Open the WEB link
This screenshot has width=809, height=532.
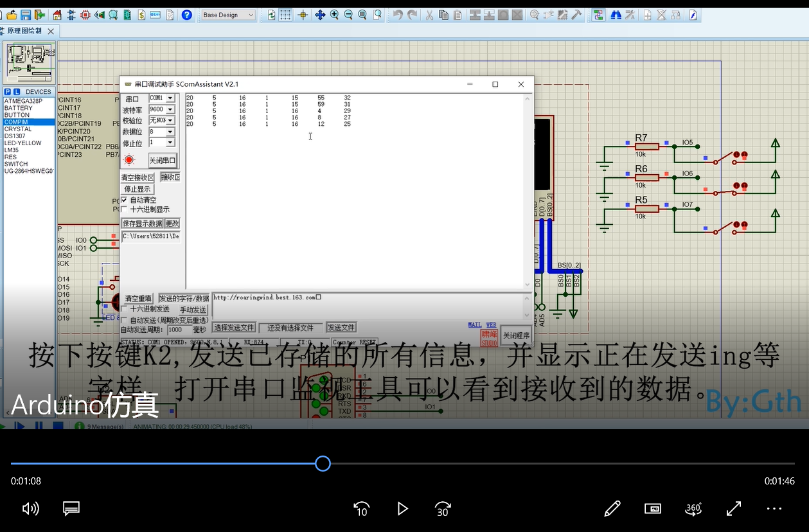(x=491, y=325)
